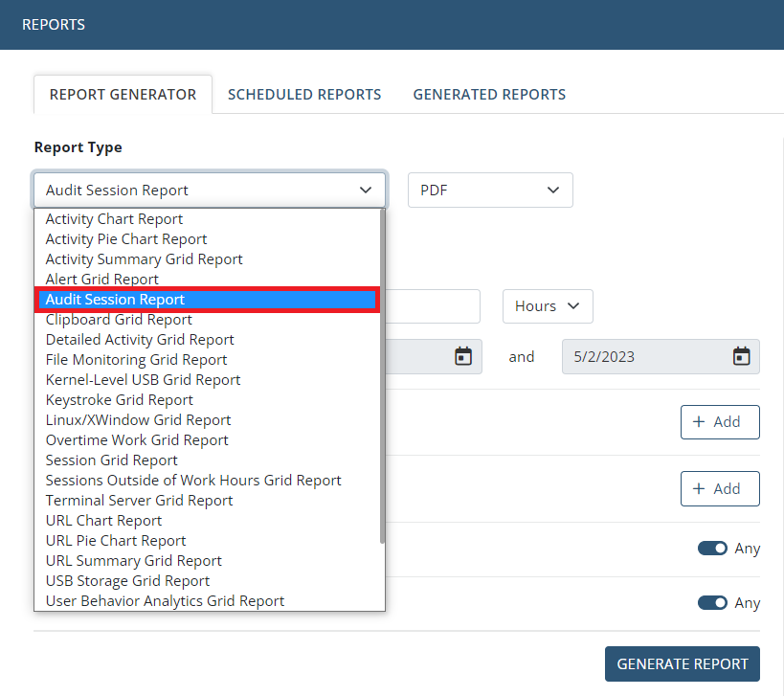Toggle the upper Any switch
784x696 pixels.
(x=712, y=549)
